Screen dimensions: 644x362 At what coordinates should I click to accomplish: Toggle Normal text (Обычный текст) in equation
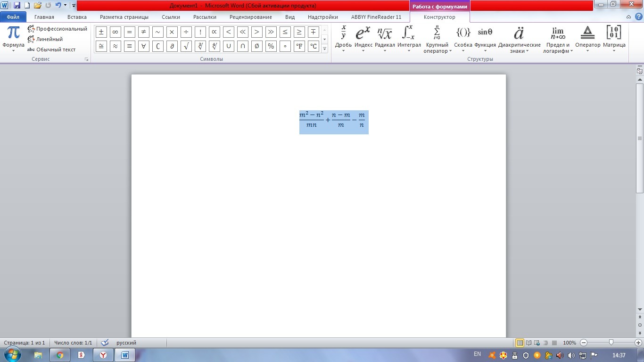click(x=51, y=49)
